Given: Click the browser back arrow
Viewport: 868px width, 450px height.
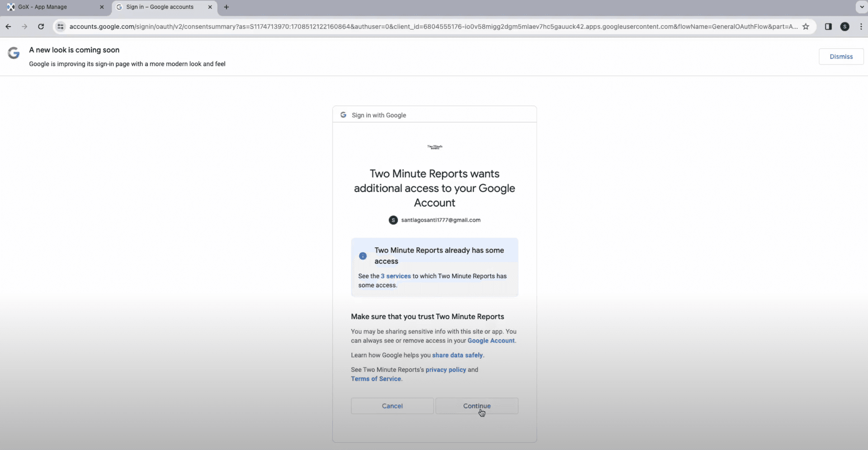Looking at the screenshot, I should click(8, 27).
